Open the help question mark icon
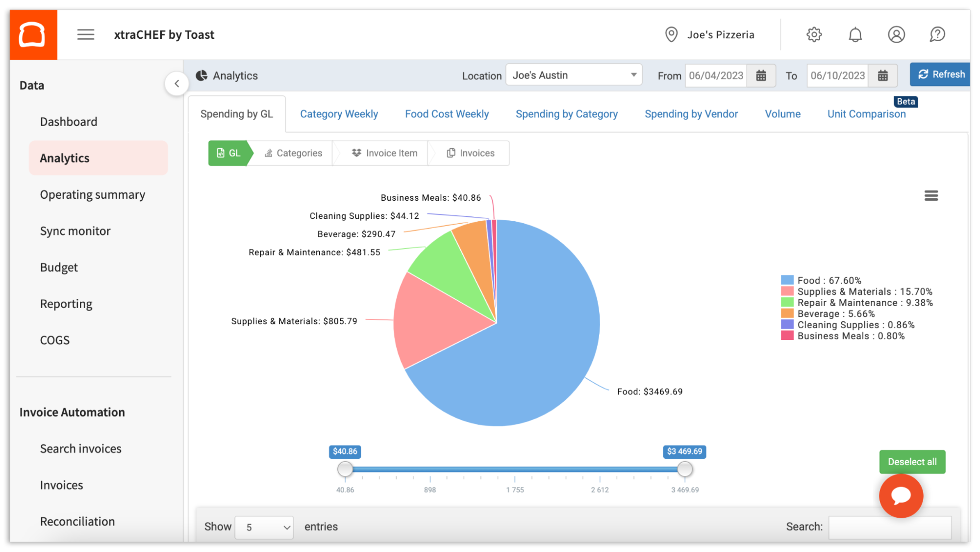This screenshot has width=980, height=552. pos(937,34)
